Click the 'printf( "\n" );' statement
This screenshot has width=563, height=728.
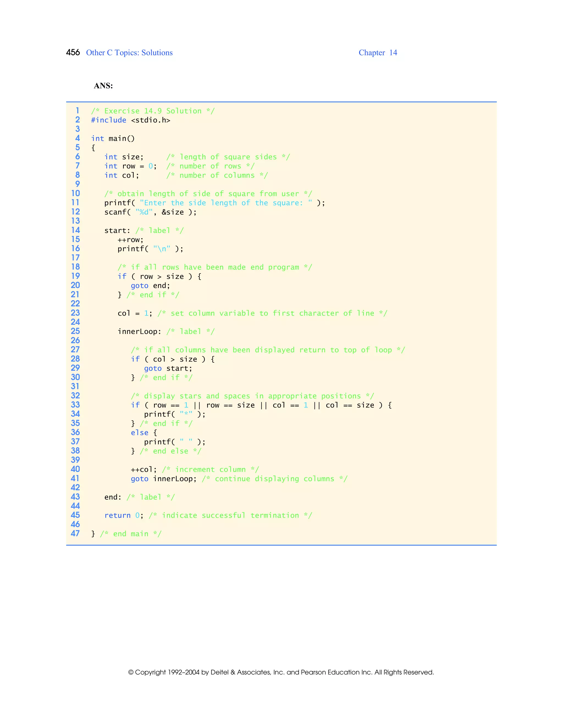(x=150, y=249)
